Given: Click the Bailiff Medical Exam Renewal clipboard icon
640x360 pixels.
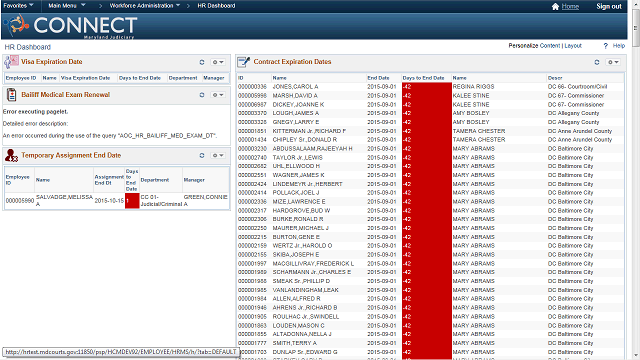Looking at the screenshot, I should [x=11, y=95].
